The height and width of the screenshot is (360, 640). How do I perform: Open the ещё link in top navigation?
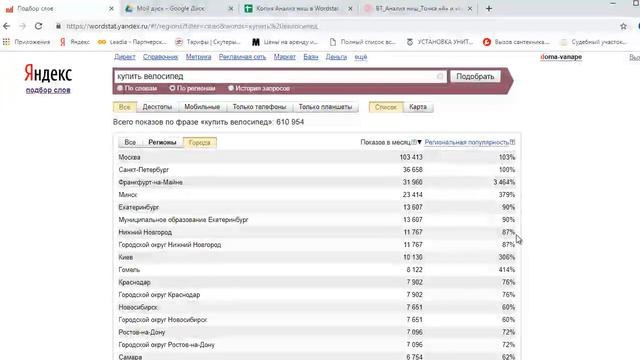(x=361, y=57)
